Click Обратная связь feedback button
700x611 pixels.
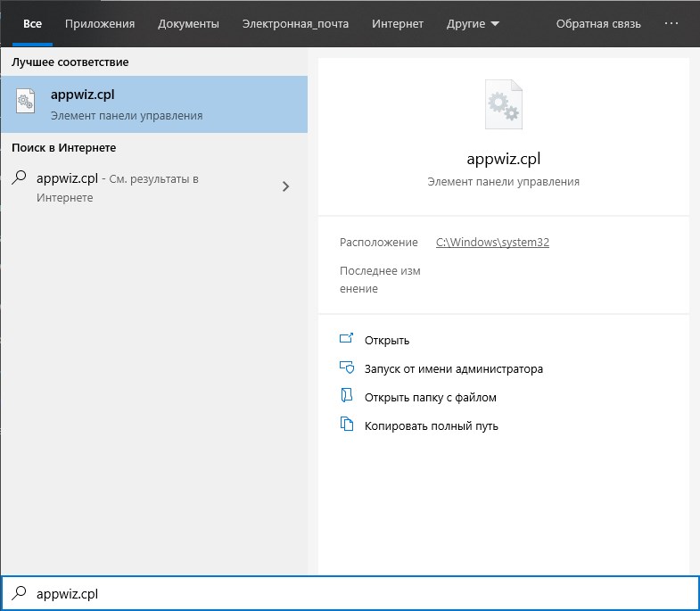click(597, 23)
